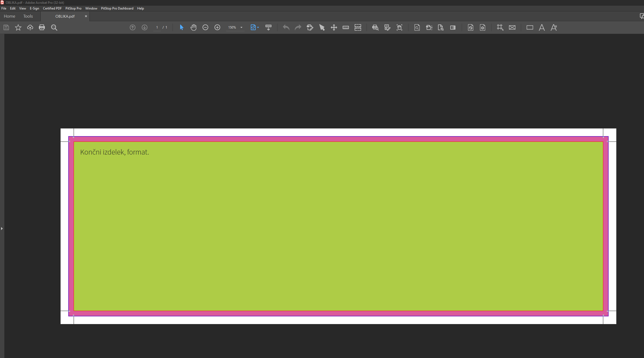The width and height of the screenshot is (644, 358).
Task: Open the Edit menu
Action: pos(13,8)
